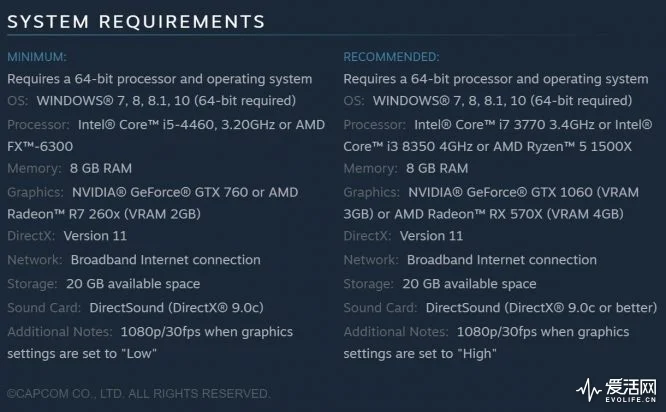Viewport: 666px width, 412px height.
Task: Click the minimum Processor label
Action: point(38,124)
